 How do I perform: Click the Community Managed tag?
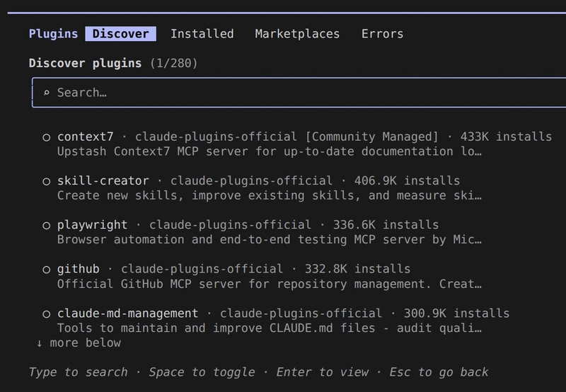[372, 137]
